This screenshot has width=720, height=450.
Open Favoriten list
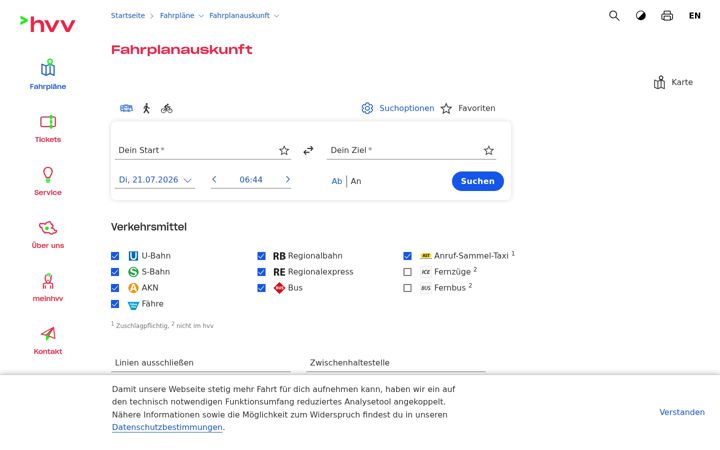pos(468,108)
